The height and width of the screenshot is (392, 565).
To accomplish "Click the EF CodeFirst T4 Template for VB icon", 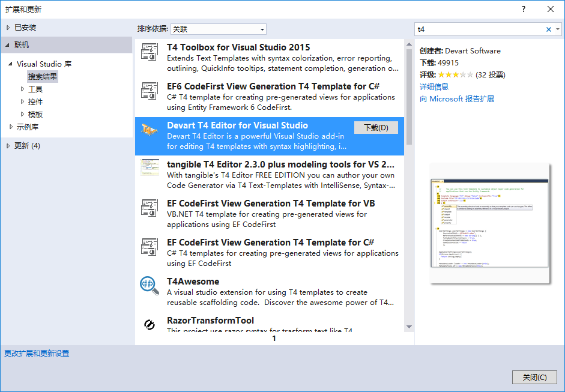I will pyautogui.click(x=149, y=208).
